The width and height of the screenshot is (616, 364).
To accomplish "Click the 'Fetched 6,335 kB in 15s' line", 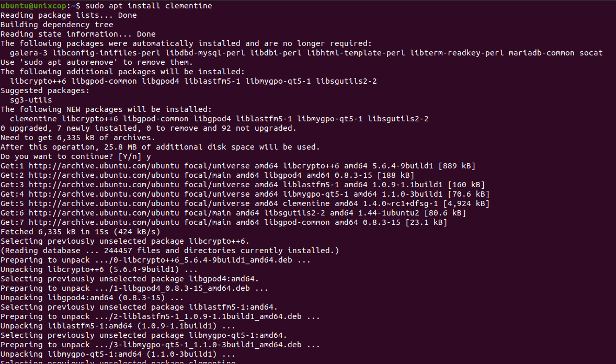I will pyautogui.click(x=80, y=232).
